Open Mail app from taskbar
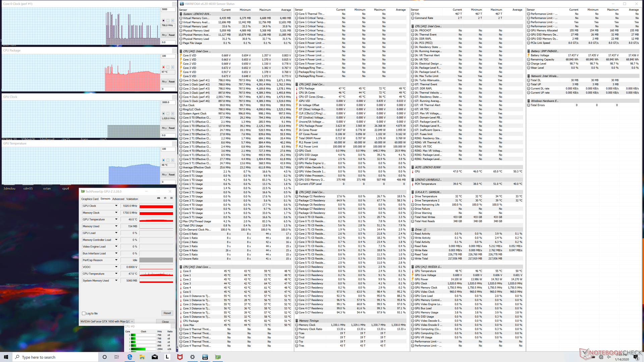The image size is (644, 362). tap(155, 357)
